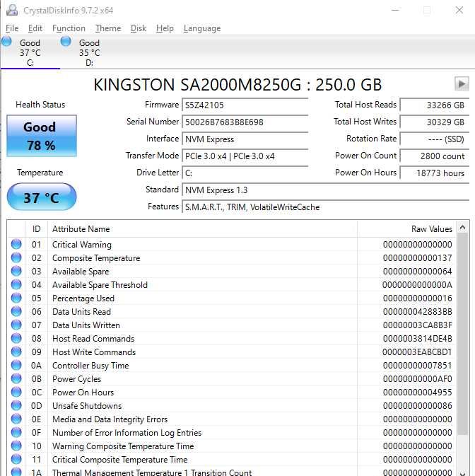
Task: Click the blue status orb for drive C:
Action: click(x=6, y=41)
